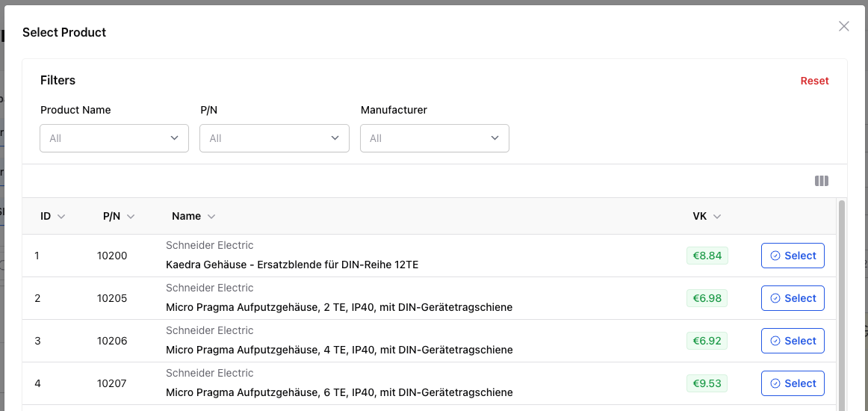This screenshot has width=868, height=411.
Task: Open the Product Name filter dropdown
Action: 114,138
